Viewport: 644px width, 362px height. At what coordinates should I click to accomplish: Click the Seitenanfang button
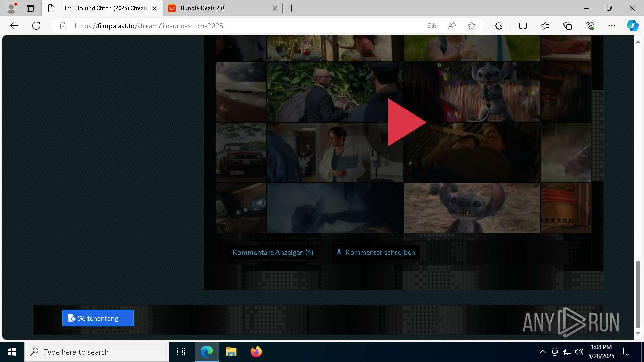[x=98, y=318]
